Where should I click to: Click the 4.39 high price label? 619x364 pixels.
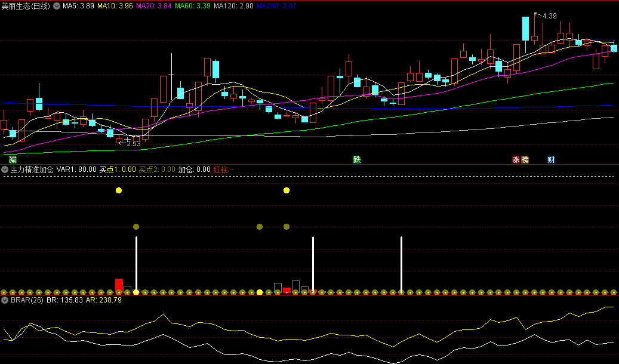pos(550,16)
